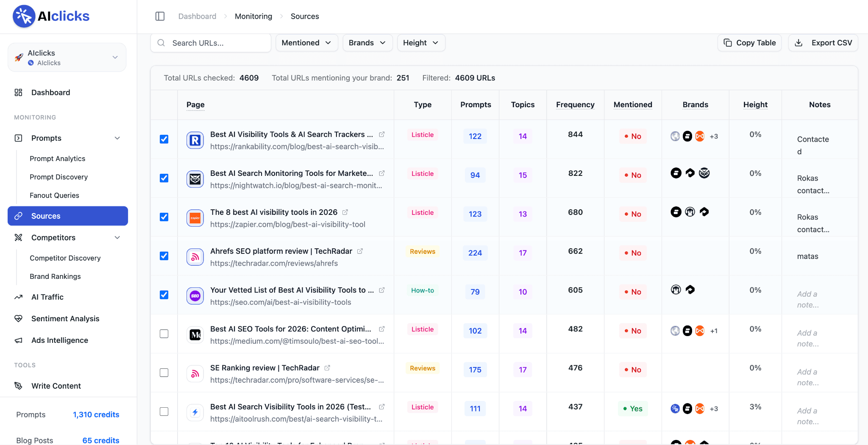
Task: Click topics count 15 in Nightwatch row
Action: coord(523,175)
